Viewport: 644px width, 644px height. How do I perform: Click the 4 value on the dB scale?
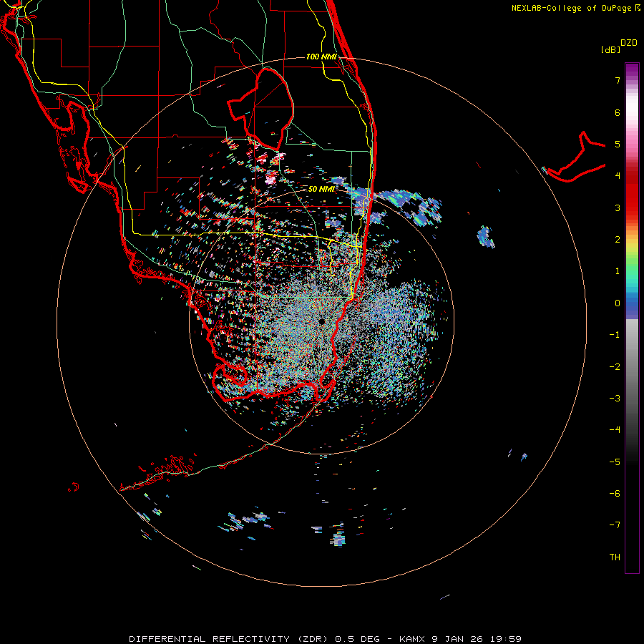coord(618,175)
